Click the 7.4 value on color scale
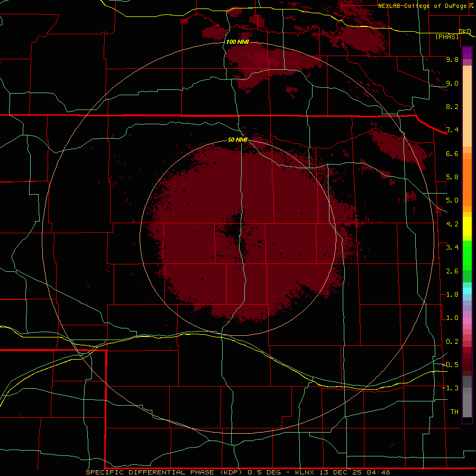Screen dimensions: 476x476 click(452, 130)
